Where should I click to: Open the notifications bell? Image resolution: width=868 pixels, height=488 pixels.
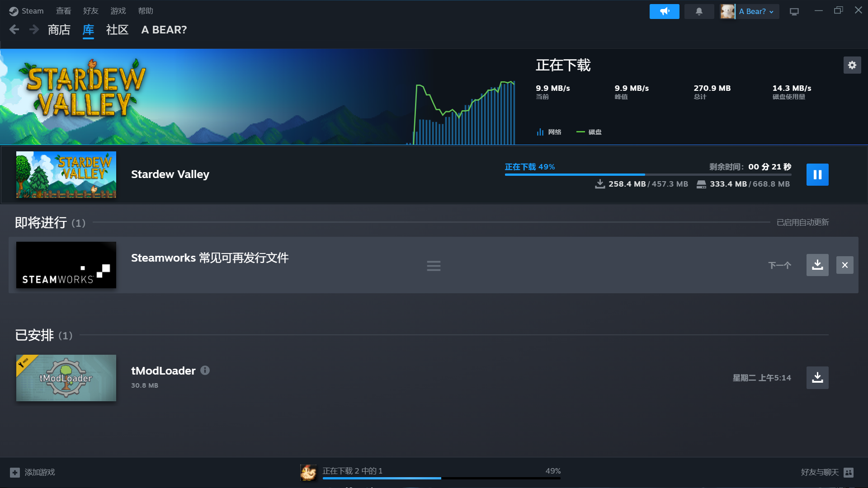tap(699, 11)
